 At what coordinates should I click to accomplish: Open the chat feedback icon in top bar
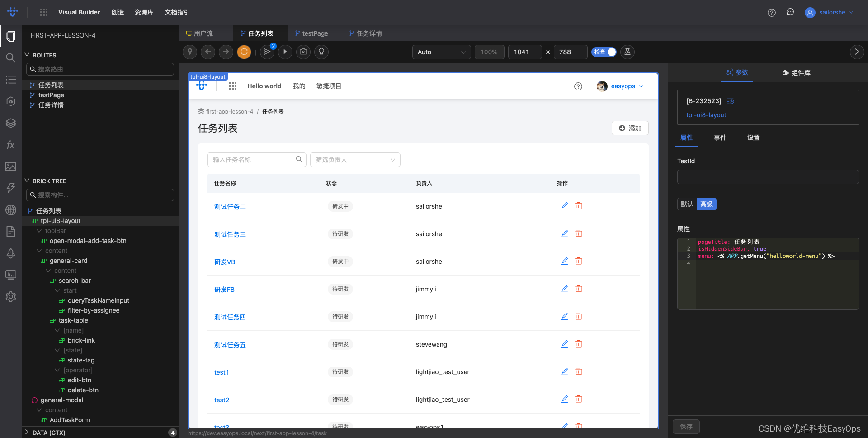point(790,12)
